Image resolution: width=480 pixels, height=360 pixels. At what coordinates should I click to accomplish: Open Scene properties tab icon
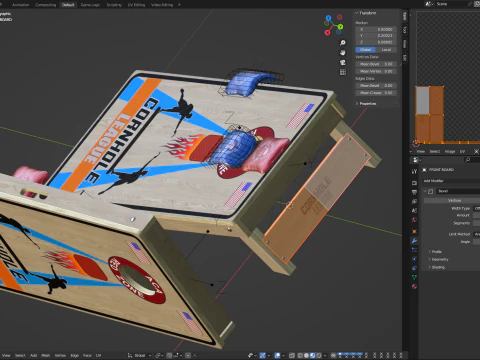(x=414, y=210)
